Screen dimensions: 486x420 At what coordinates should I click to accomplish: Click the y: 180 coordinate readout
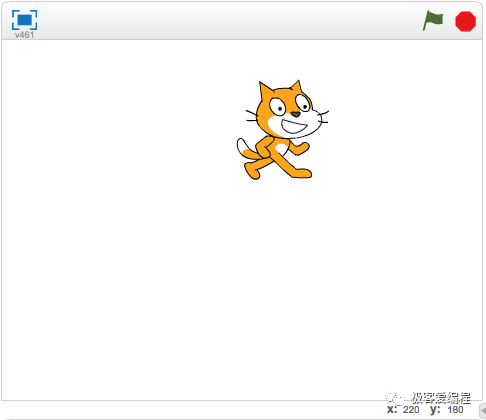[x=447, y=410]
